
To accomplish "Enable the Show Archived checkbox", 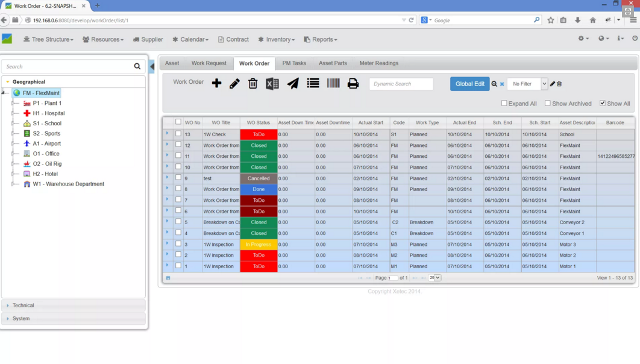I will (547, 103).
